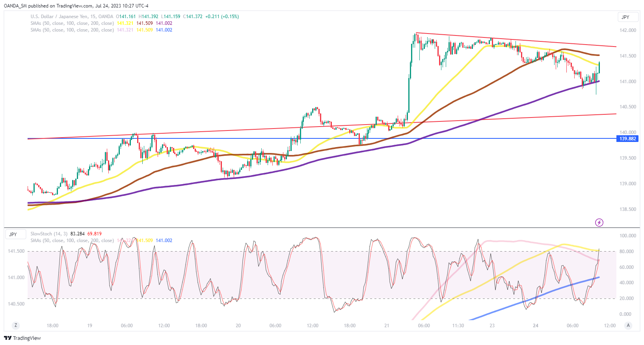This screenshot has width=644, height=345.
Task: Select the second SMAs indicator legend row label
Action: (72, 30)
